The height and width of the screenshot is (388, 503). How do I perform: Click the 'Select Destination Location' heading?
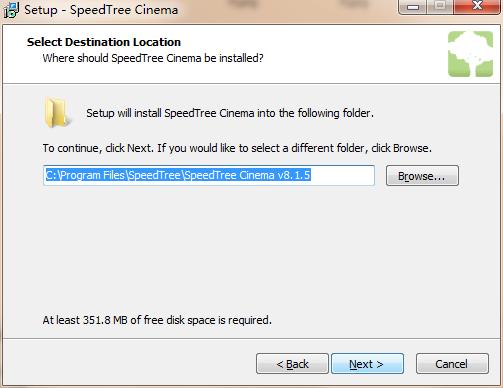tap(104, 42)
